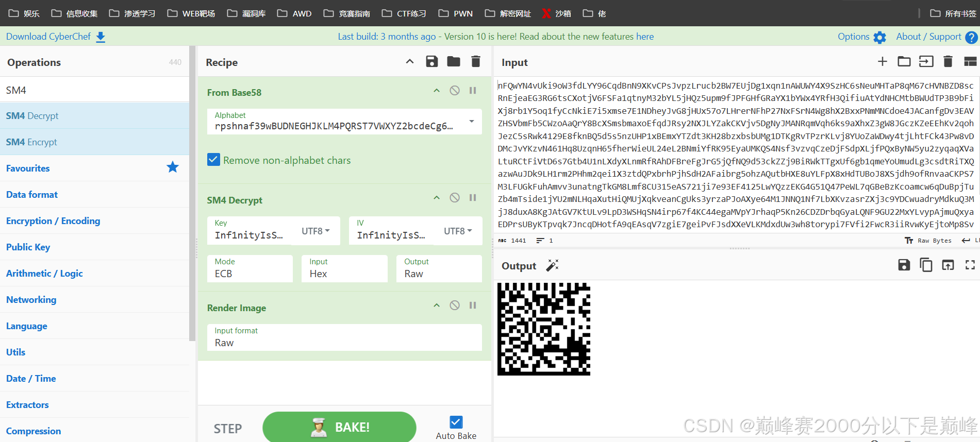Reset the pane layout
The width and height of the screenshot is (980, 442).
970,62
